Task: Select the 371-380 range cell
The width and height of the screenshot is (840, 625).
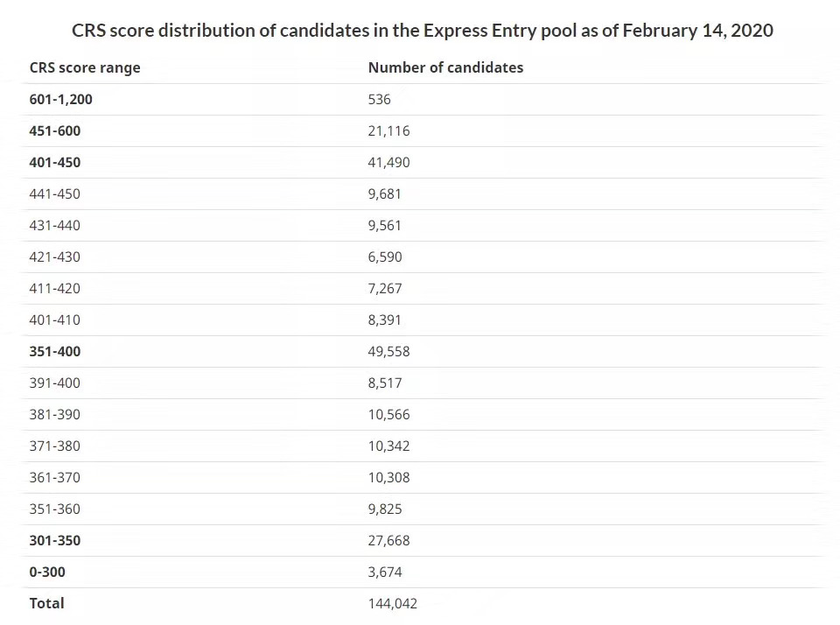Action: (54, 446)
